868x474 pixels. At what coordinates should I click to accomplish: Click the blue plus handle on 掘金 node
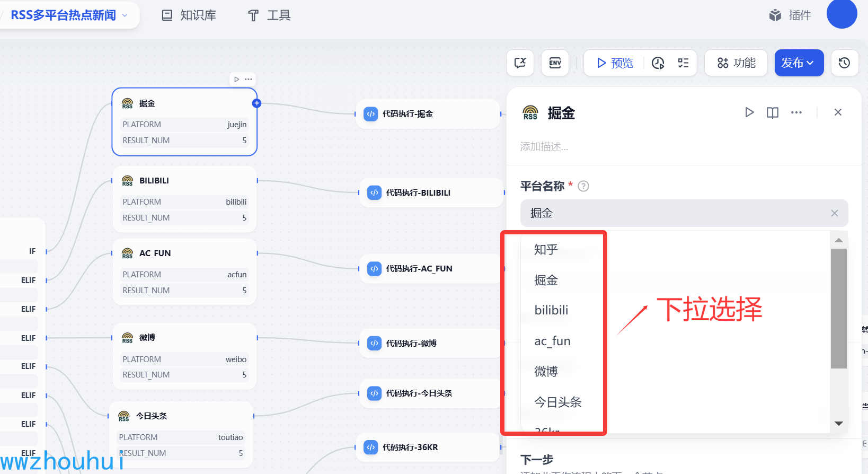tap(256, 103)
